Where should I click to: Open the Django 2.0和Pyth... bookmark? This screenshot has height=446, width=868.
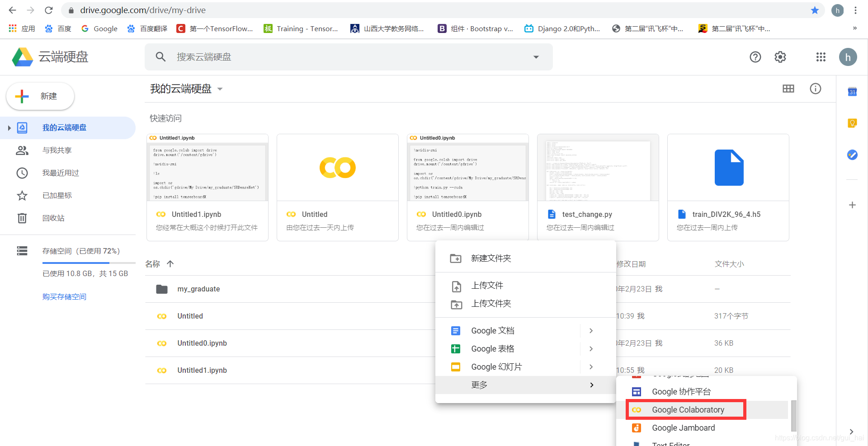(x=562, y=28)
